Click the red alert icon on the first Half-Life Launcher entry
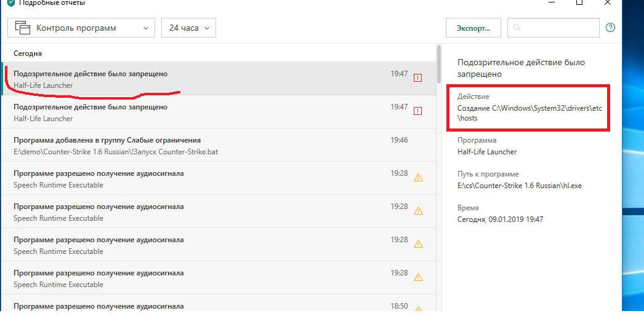This screenshot has height=332, width=644. pyautogui.click(x=417, y=77)
